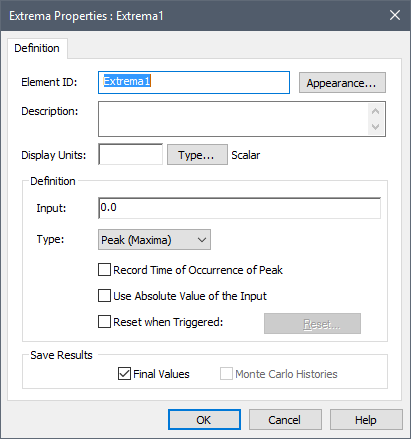The height and width of the screenshot is (439, 411).
Task: Select the Peak (Maxima) combo box
Action: coord(154,240)
